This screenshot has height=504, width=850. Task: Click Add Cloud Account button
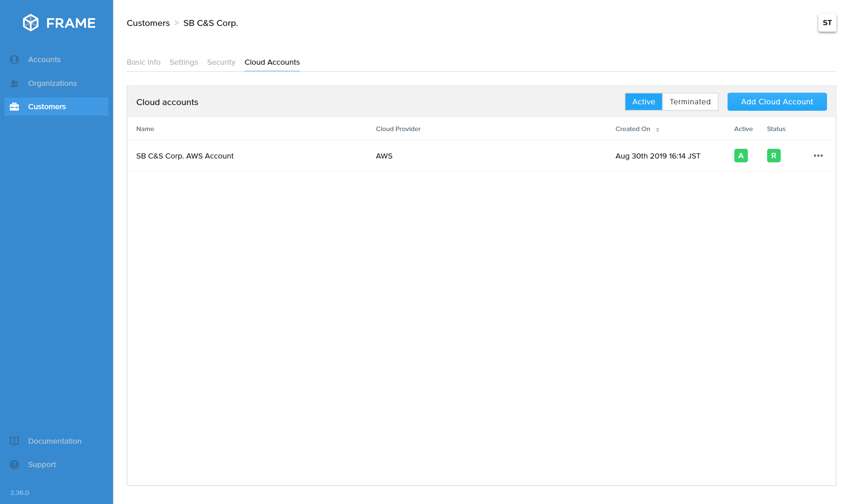[777, 102]
